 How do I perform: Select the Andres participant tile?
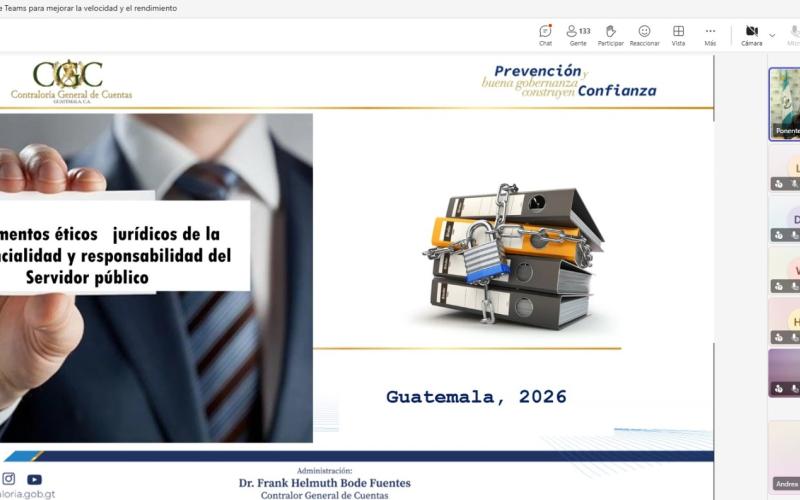(x=785, y=457)
